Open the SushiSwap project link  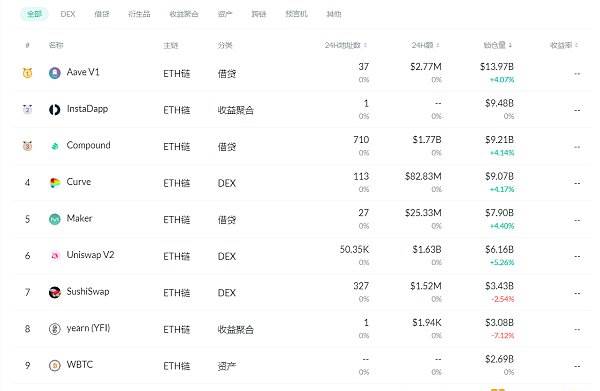tap(88, 292)
